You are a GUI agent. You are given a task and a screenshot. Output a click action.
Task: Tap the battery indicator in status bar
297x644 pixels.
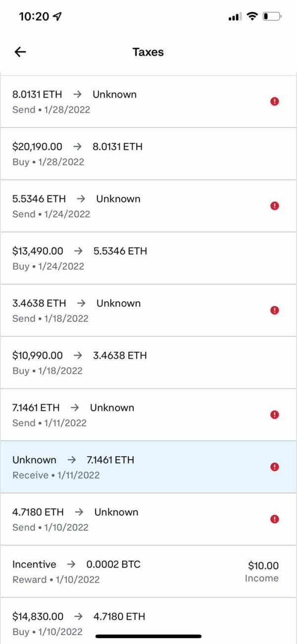(272, 16)
